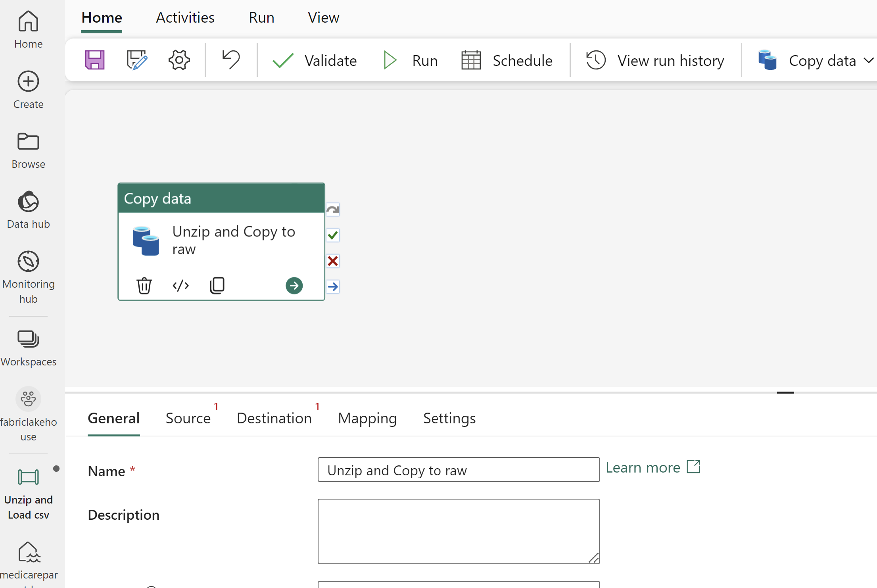Clone the activity with the copy icon
Screen dimensions: 877x588
tap(217, 285)
